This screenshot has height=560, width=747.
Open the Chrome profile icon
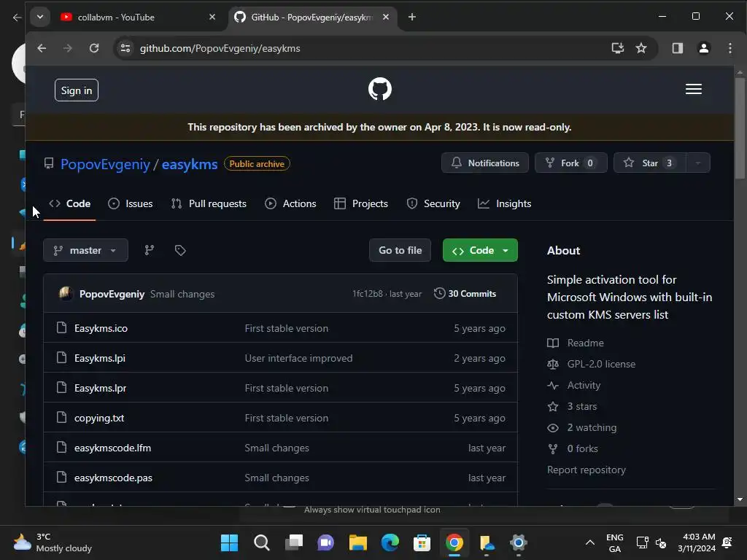(704, 48)
